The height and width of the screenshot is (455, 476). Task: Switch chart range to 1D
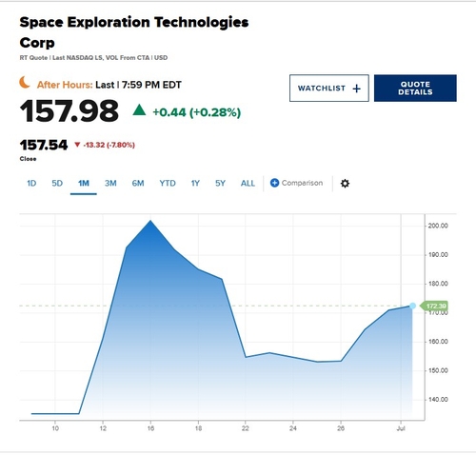click(x=31, y=184)
